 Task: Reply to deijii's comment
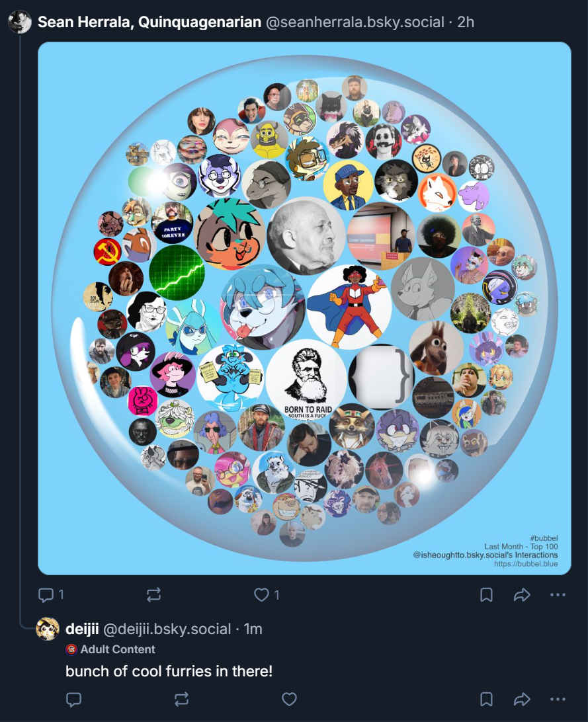click(x=74, y=700)
